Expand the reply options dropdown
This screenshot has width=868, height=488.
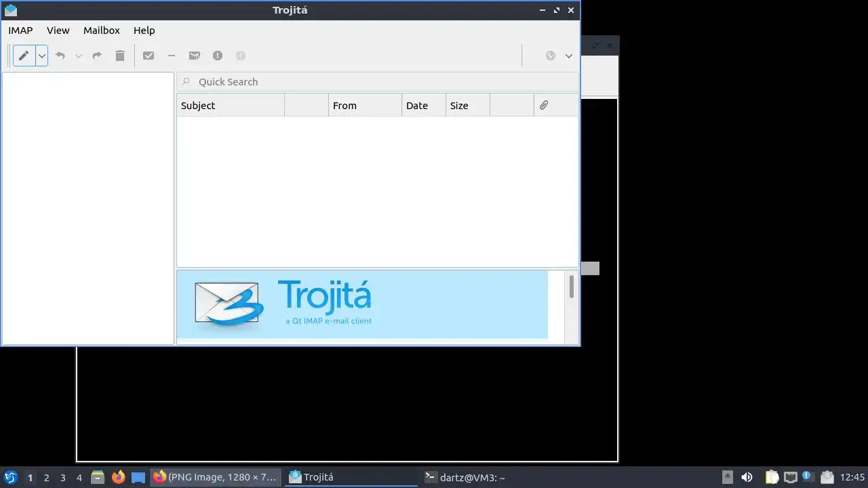click(x=79, y=56)
